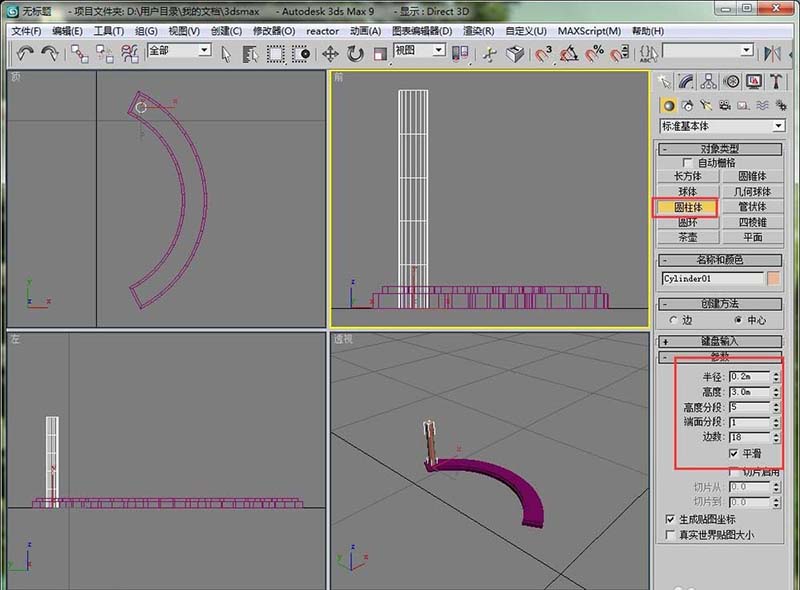
Task: Click the 圆锥体 object button
Action: [753, 177]
